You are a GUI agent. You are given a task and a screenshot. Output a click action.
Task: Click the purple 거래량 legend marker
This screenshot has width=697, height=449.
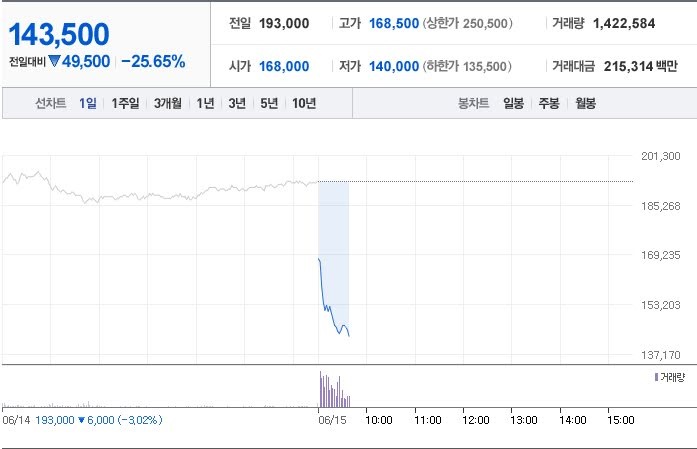tap(656, 377)
